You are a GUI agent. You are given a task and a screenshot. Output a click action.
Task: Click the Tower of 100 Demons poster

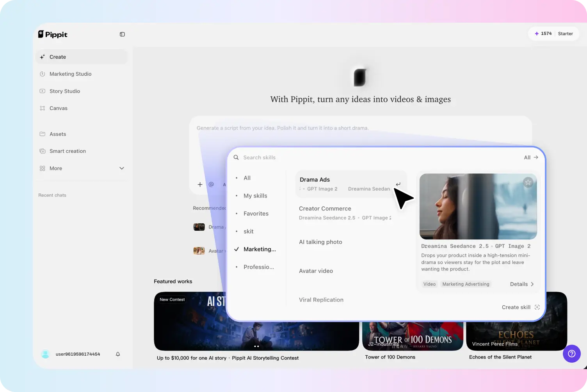click(413, 336)
